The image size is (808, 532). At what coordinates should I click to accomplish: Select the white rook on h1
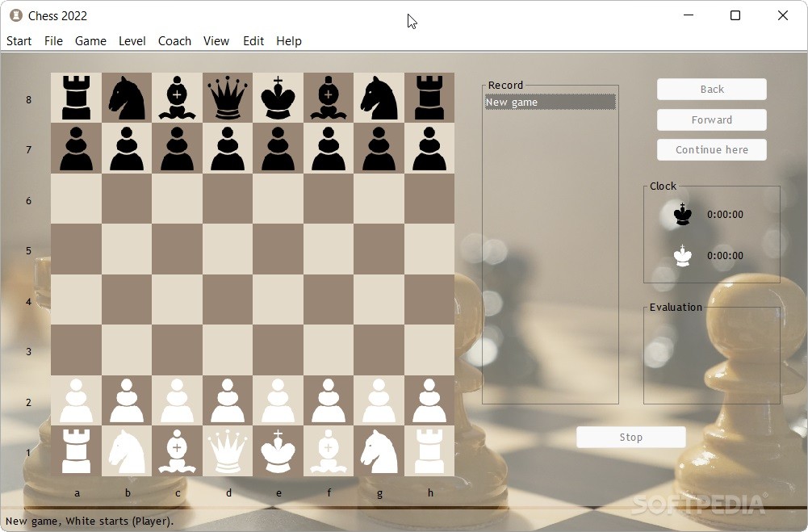429,451
